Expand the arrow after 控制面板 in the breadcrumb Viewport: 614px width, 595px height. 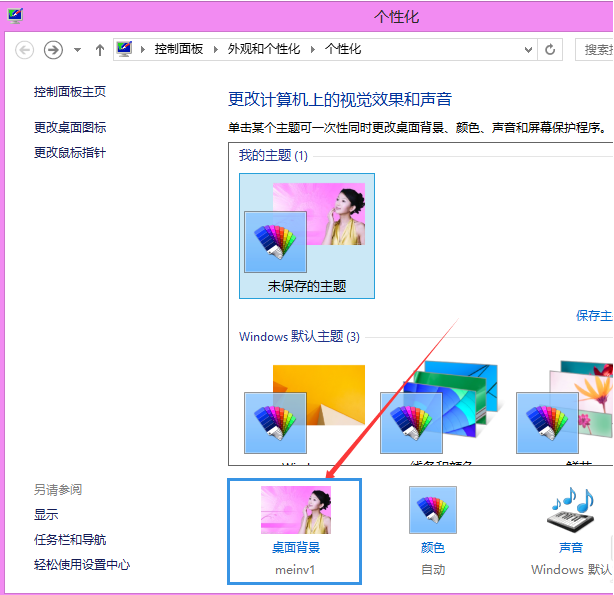pos(217,49)
